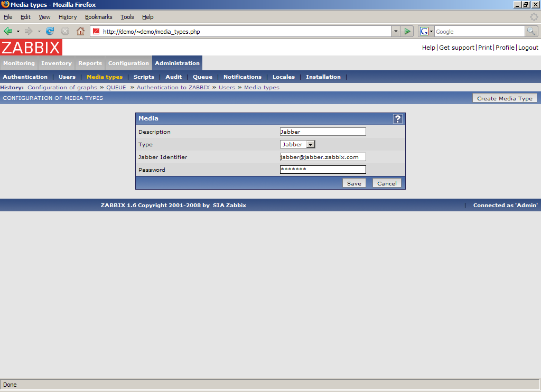
Task: Open the Users history breadcrumb link
Action: pos(227,88)
